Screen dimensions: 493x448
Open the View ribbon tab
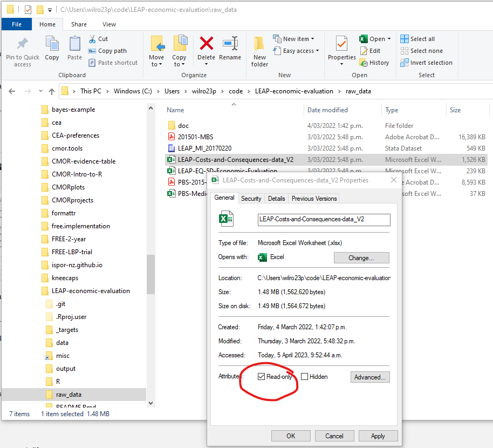(x=109, y=24)
